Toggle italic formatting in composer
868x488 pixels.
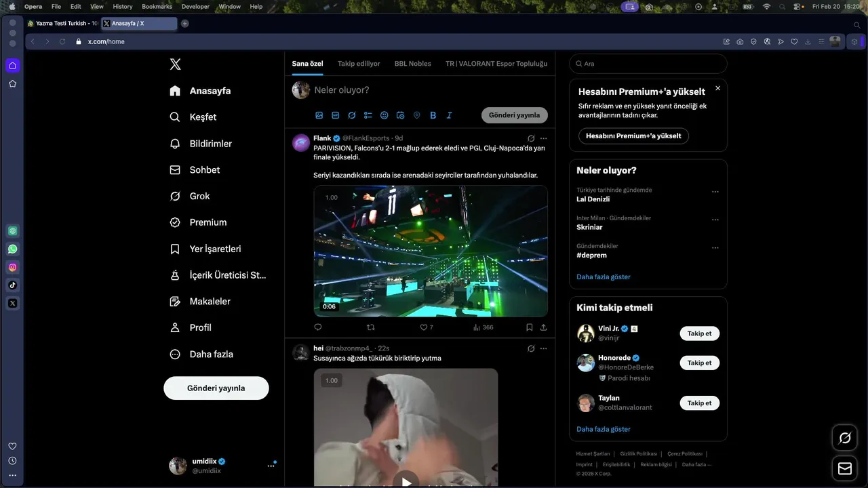tap(450, 115)
